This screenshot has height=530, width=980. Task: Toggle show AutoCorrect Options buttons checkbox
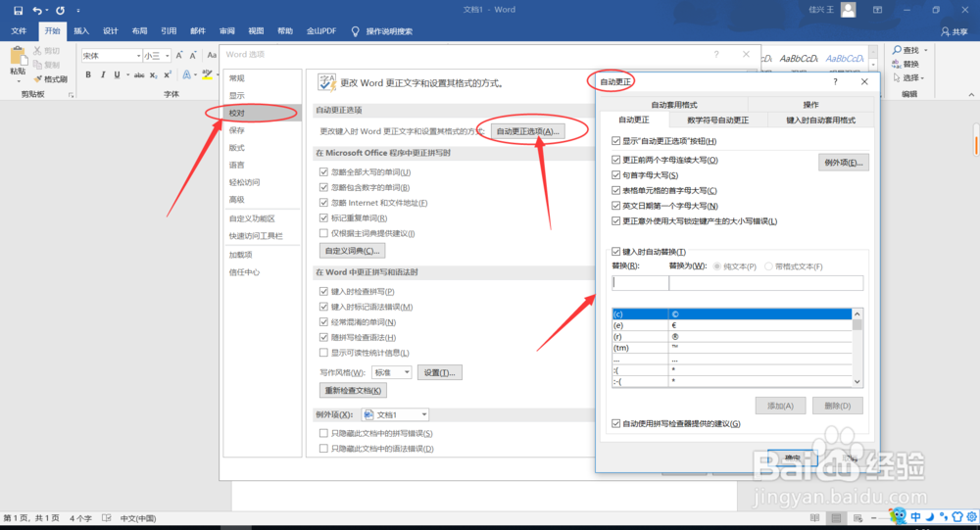615,141
